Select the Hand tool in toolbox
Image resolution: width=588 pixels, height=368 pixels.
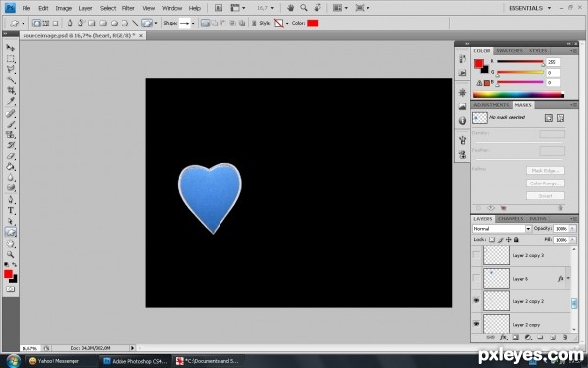[11, 244]
